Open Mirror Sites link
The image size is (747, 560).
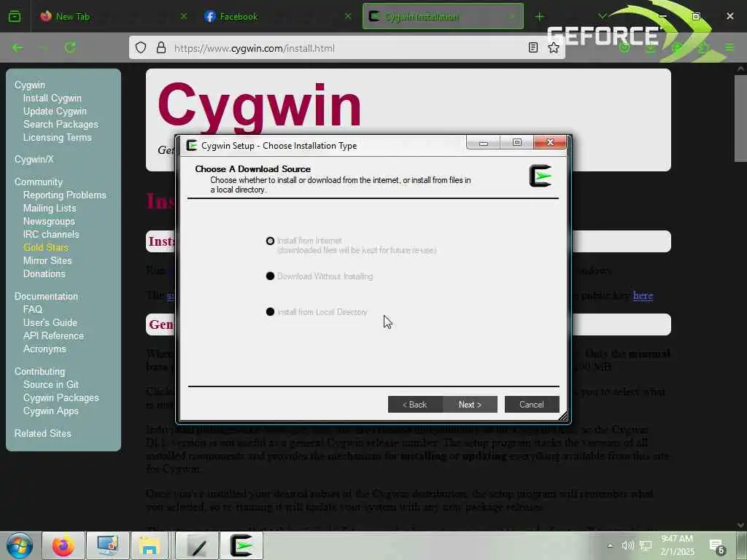47,260
